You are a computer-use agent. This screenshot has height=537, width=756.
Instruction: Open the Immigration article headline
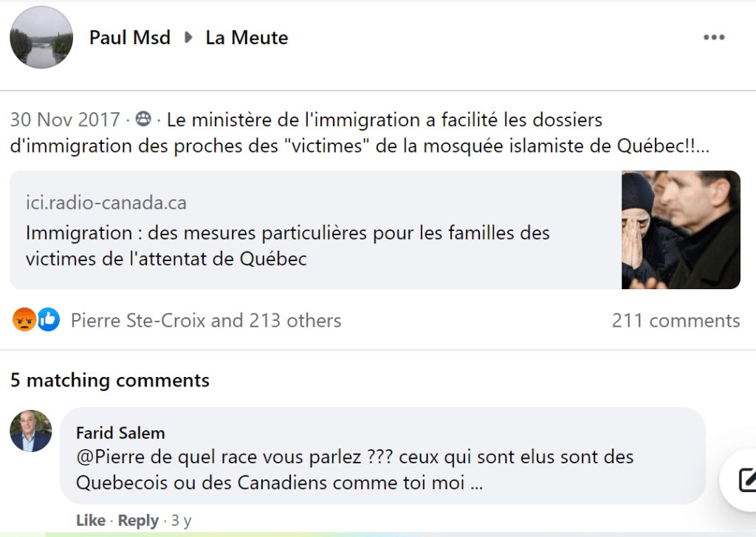[x=288, y=246]
